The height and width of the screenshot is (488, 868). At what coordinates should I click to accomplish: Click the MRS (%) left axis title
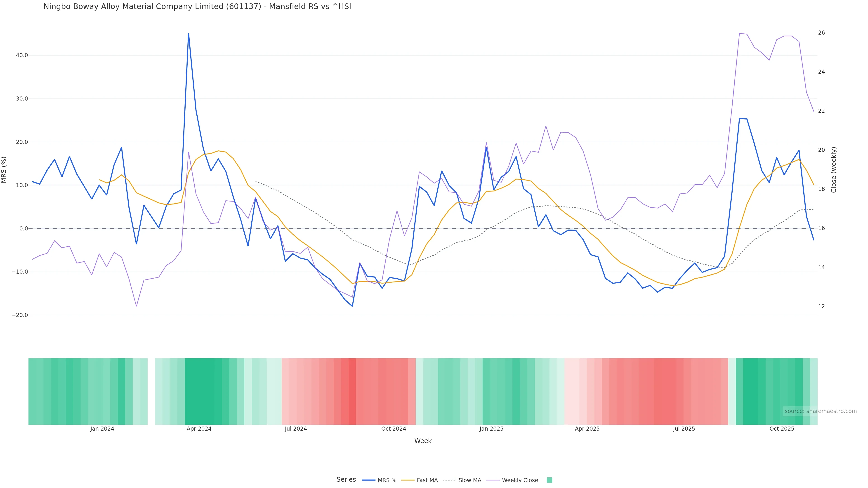tap(4, 170)
